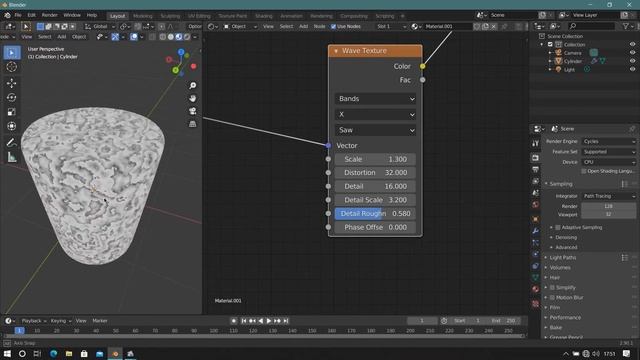Pick the Annotate pencil tool
Screen dimensions: 640x360
click(x=11, y=142)
